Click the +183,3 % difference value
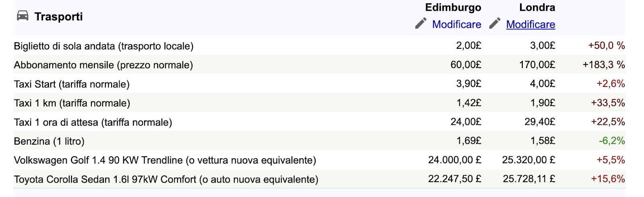 [x=604, y=65]
